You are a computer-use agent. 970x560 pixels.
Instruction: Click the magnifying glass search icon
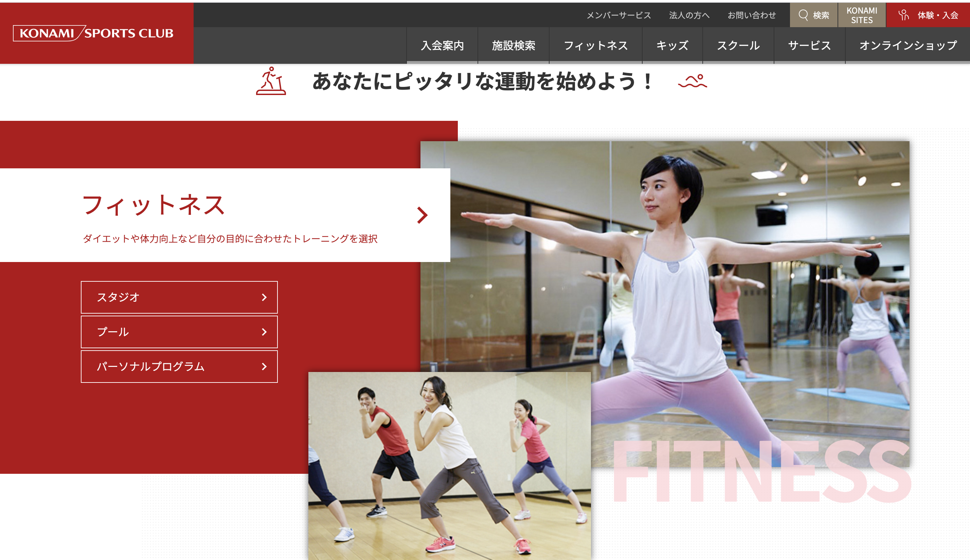(803, 15)
